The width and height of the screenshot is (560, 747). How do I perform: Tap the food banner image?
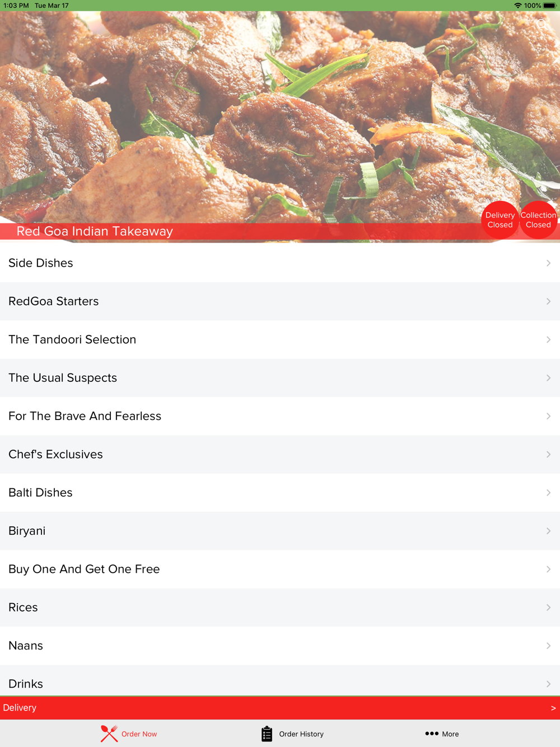(x=280, y=118)
